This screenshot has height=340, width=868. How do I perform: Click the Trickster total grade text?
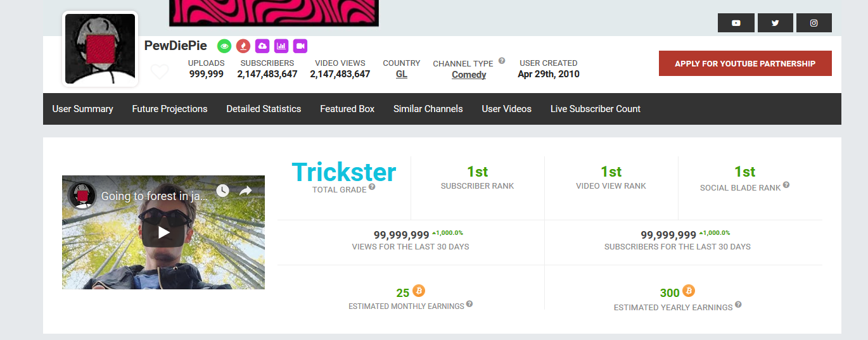pyautogui.click(x=344, y=172)
